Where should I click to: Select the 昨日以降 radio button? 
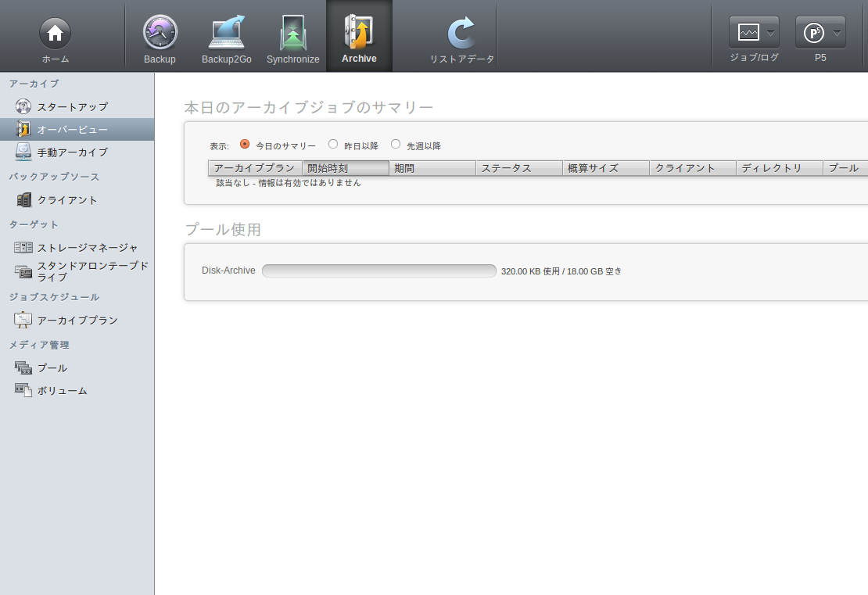[333, 145]
